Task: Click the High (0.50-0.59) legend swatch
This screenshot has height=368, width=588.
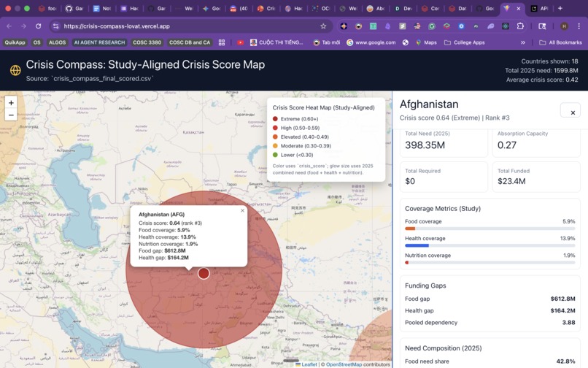Action: pyautogui.click(x=275, y=128)
